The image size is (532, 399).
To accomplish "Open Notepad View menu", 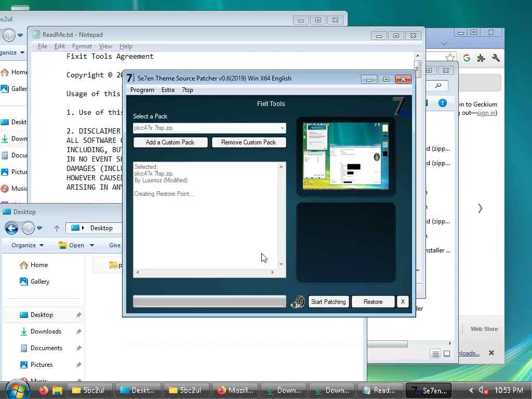I will [105, 46].
